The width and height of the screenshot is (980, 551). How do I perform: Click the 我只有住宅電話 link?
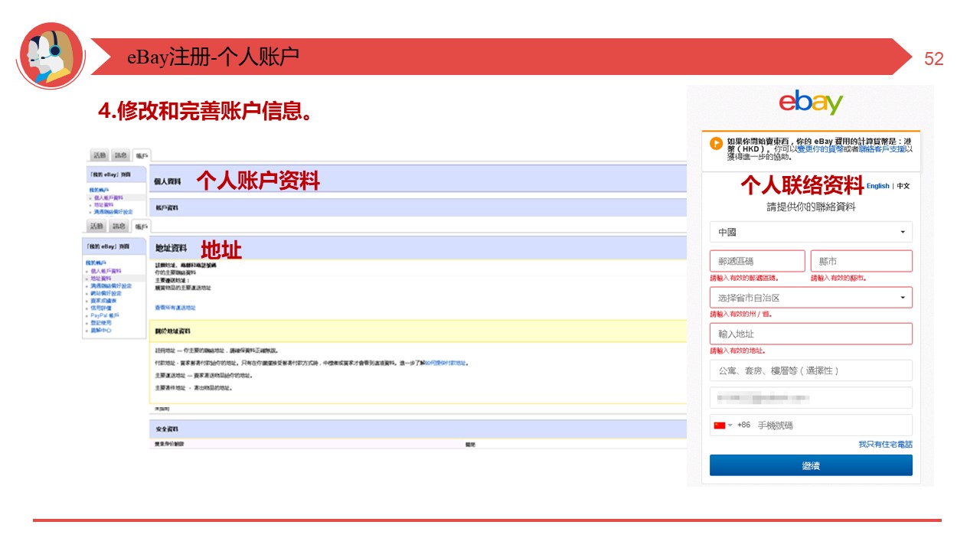click(885, 444)
